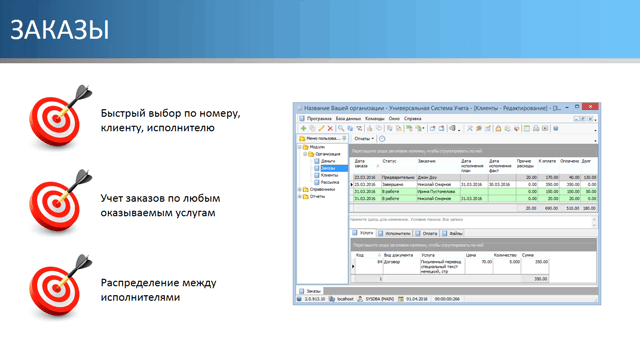Switch to the Исполнители tab
The height and width of the screenshot is (360, 640).
pyautogui.click(x=394, y=233)
